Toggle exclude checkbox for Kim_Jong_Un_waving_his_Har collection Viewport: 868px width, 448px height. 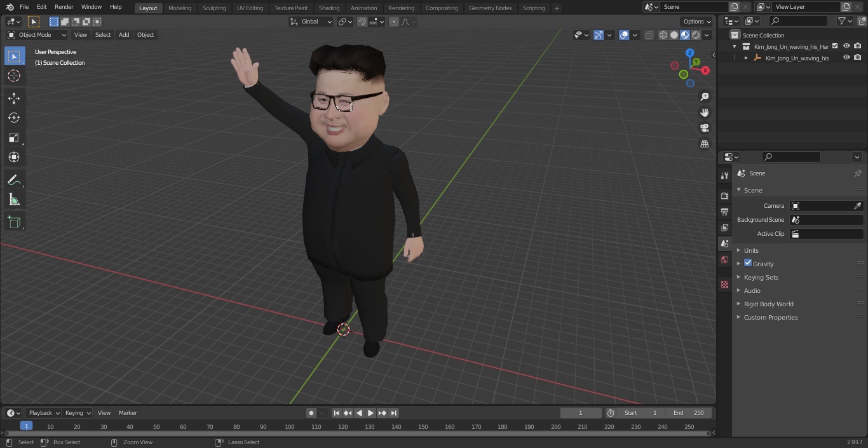coord(835,46)
